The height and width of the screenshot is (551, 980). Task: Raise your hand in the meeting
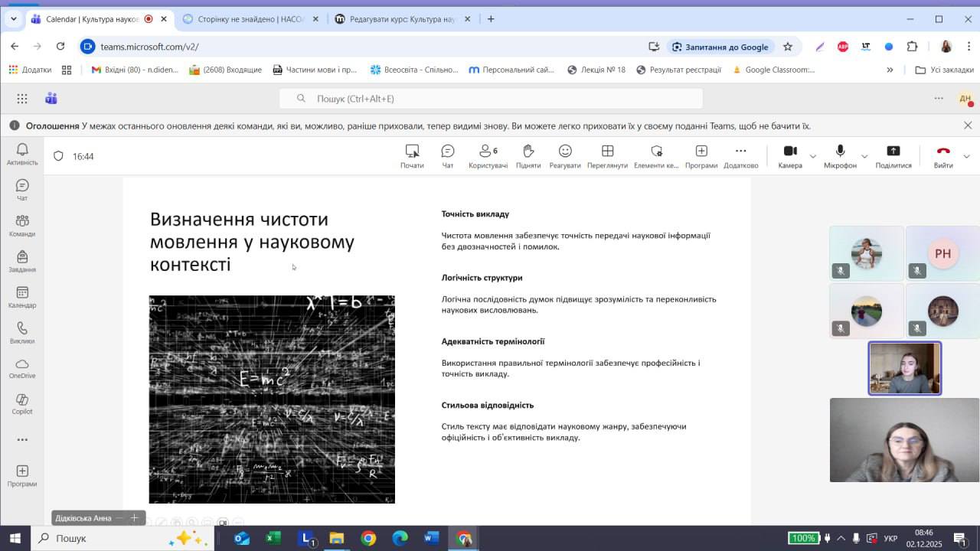tap(528, 156)
